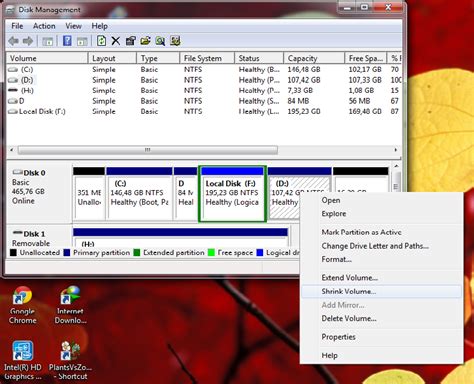Click the blue Help question mark toolbar icon
This screenshot has width=474, height=384.
67,41
